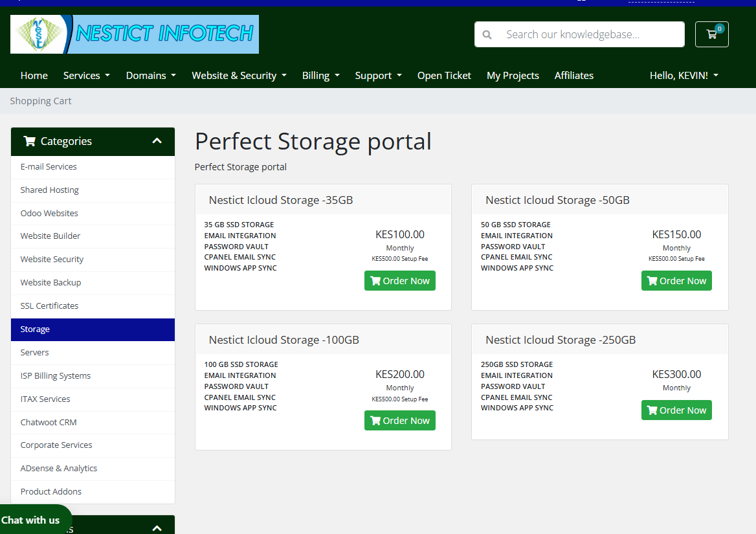Open the Nestict Infotech logo

134,34
